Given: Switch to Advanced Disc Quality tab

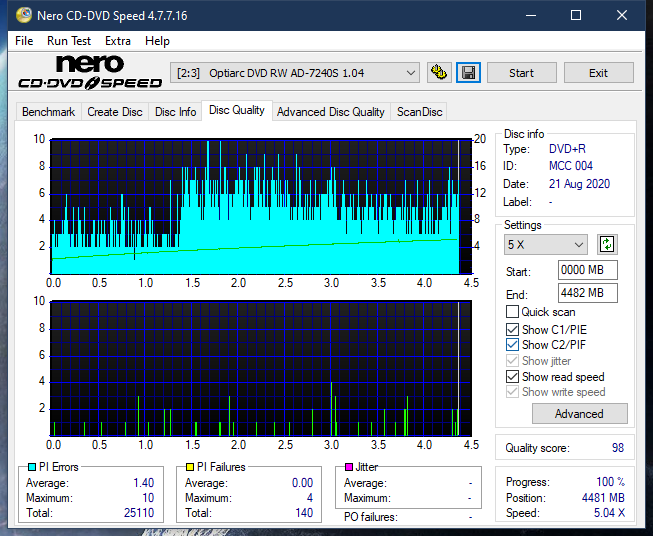Looking at the screenshot, I should [x=331, y=112].
